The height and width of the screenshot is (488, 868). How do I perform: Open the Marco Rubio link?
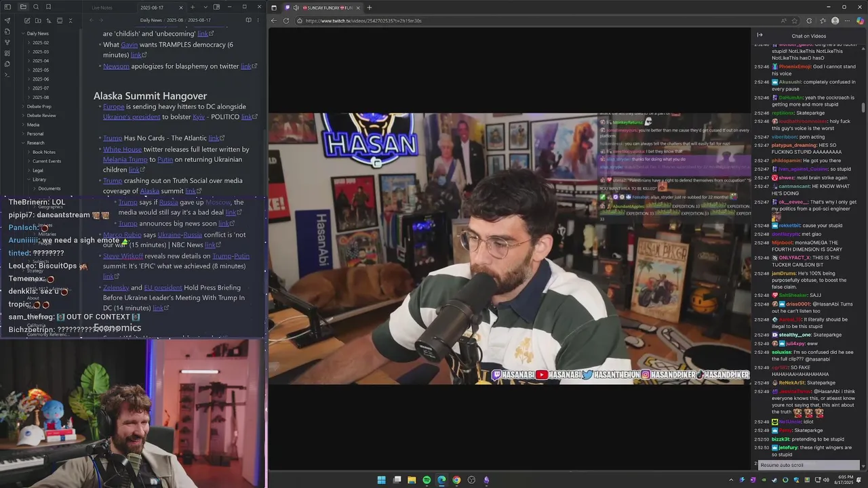(122, 235)
